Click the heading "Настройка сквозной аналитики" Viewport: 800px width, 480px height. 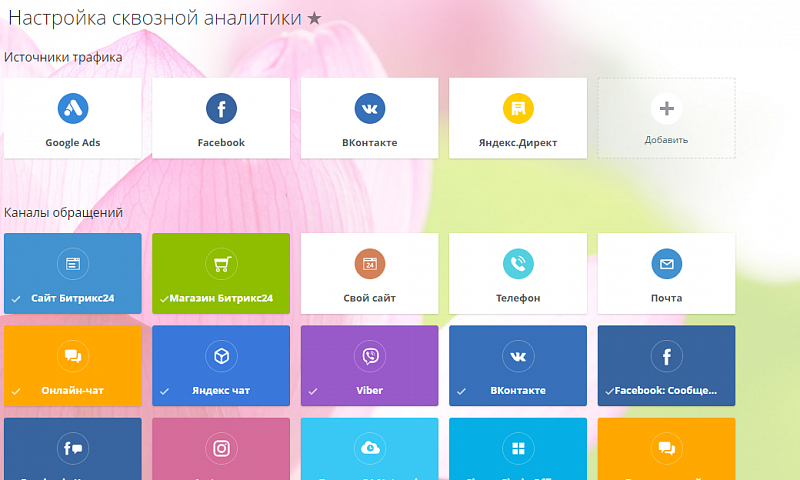tap(155, 18)
